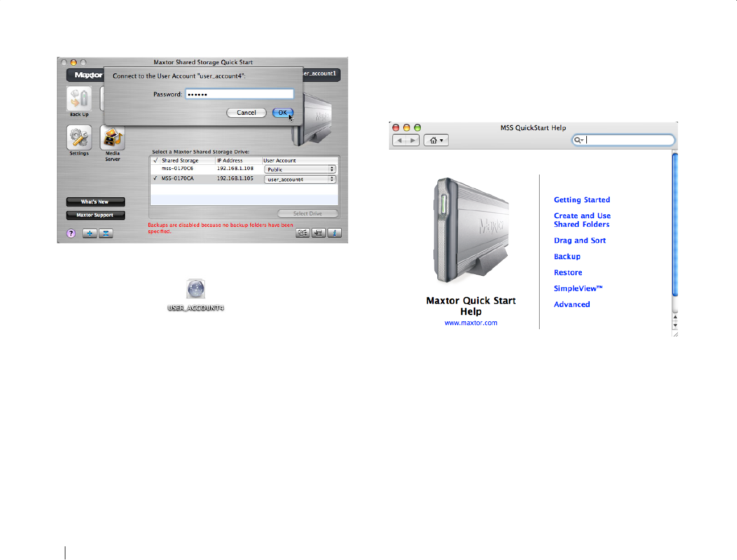Open User Account dropdown showing user_account4
This screenshot has height=560, width=737.
pyautogui.click(x=300, y=179)
